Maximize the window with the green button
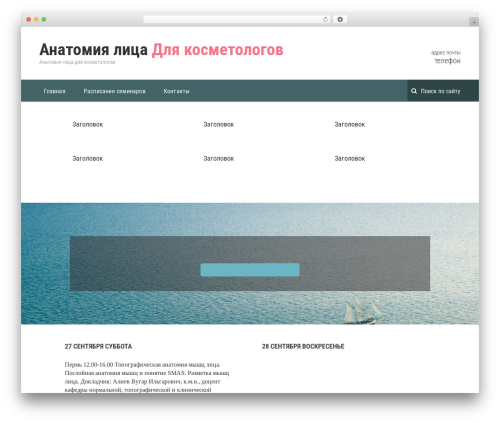 click(x=44, y=20)
